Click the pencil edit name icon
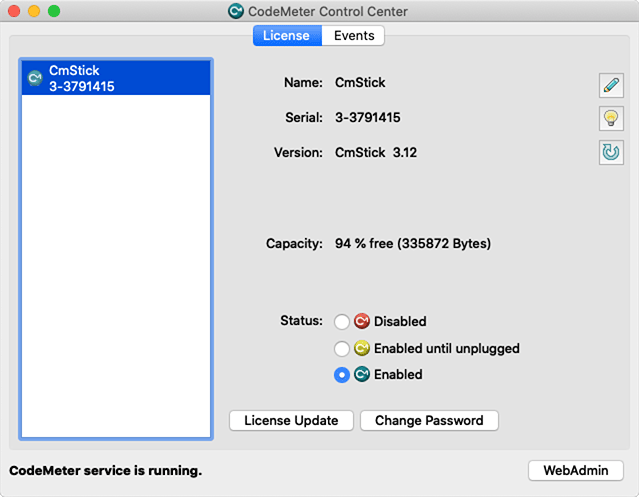Image resolution: width=639 pixels, height=497 pixels. pos(611,86)
